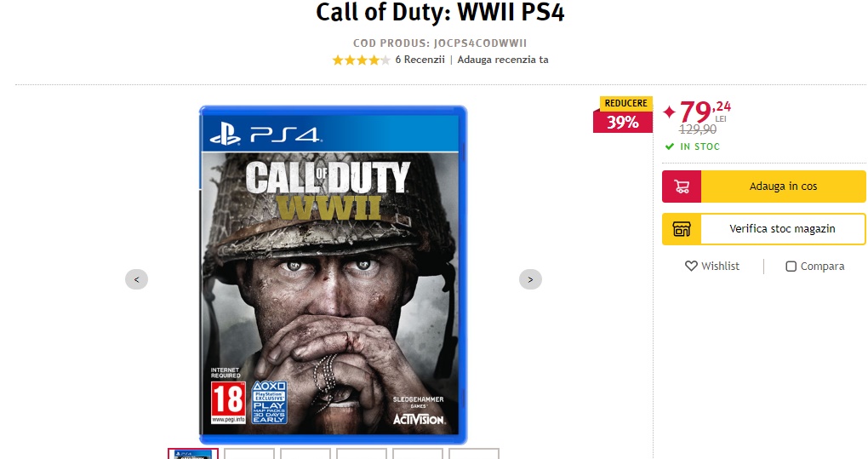868x459 pixels.
Task: Show the previous product image
Action: coord(137,279)
